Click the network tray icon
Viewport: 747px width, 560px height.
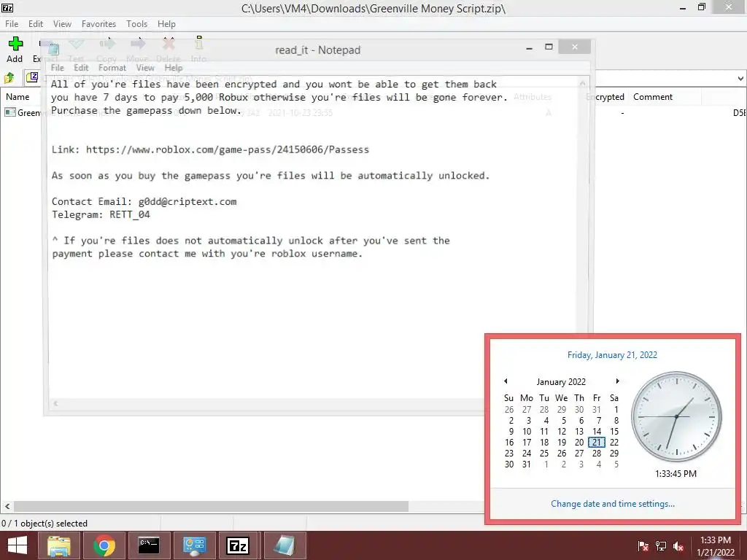click(x=661, y=546)
